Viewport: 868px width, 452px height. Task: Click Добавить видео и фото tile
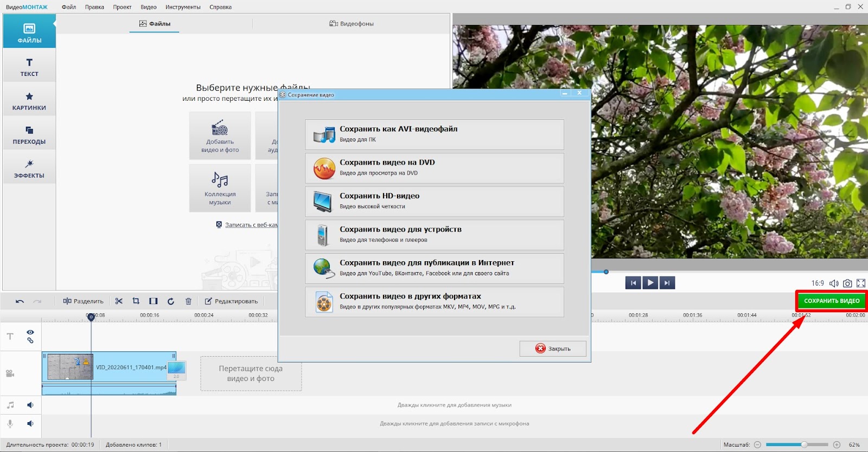(220, 135)
